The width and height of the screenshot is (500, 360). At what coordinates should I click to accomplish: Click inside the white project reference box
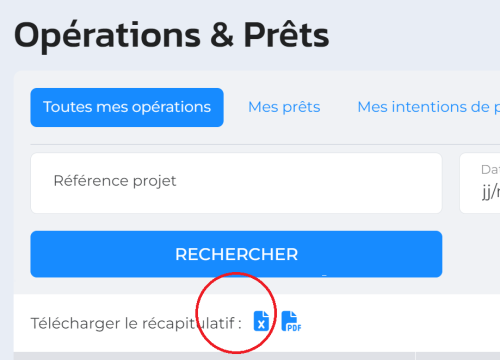tap(236, 183)
